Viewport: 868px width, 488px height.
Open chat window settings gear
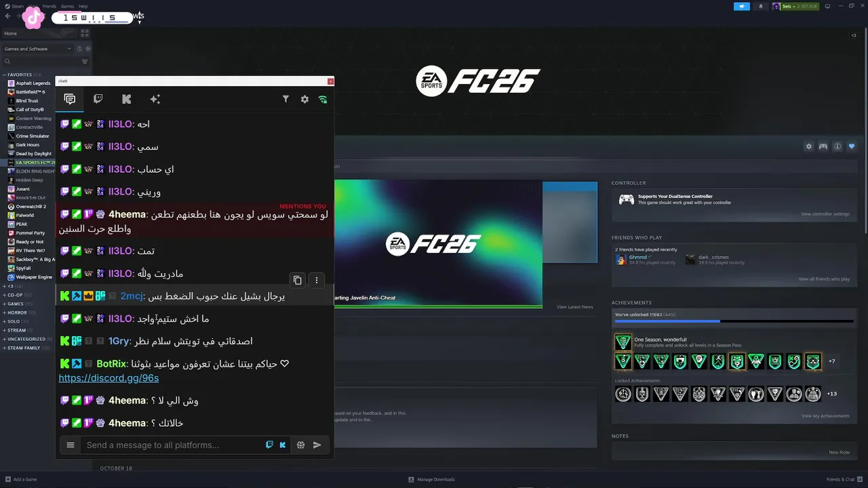(304, 99)
